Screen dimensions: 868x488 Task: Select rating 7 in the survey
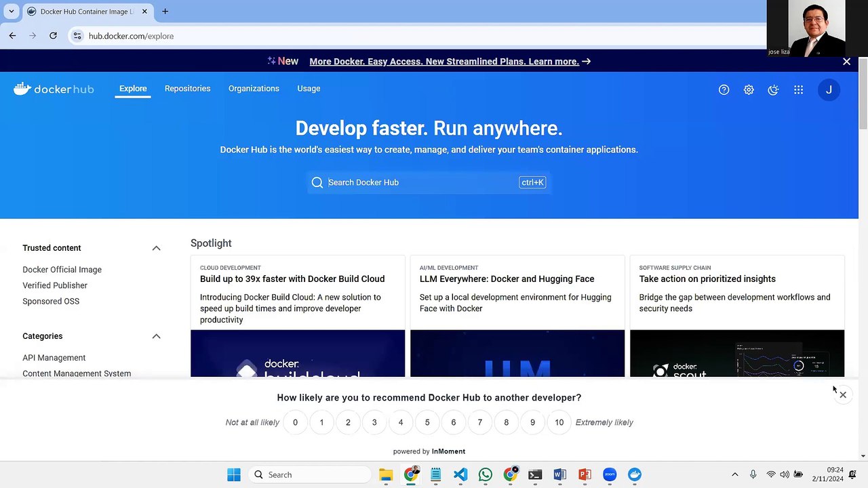point(480,422)
